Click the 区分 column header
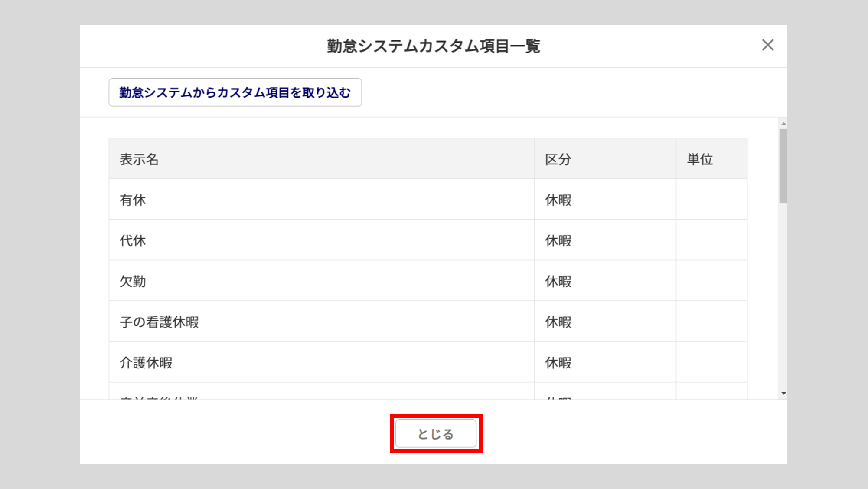This screenshot has width=868, height=489. (605, 159)
